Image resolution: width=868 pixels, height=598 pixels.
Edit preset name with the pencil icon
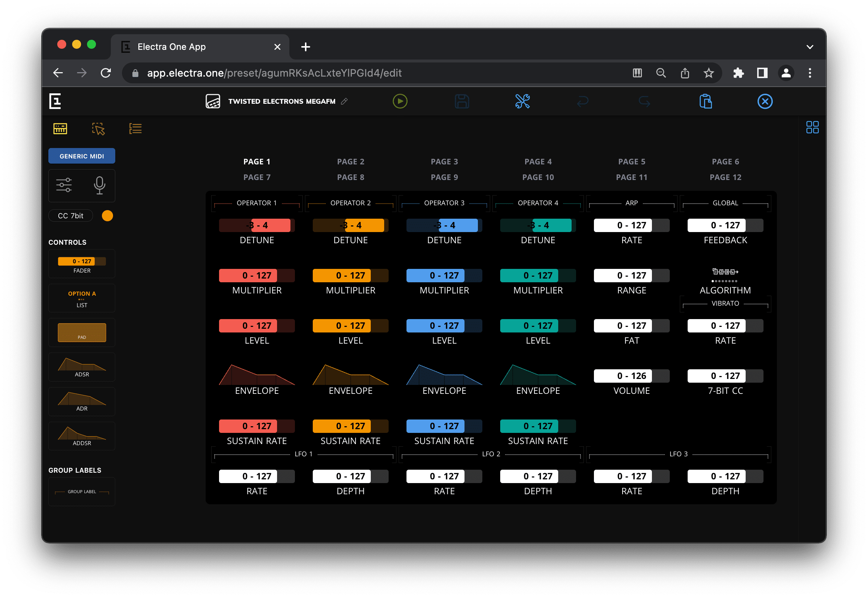coord(344,101)
